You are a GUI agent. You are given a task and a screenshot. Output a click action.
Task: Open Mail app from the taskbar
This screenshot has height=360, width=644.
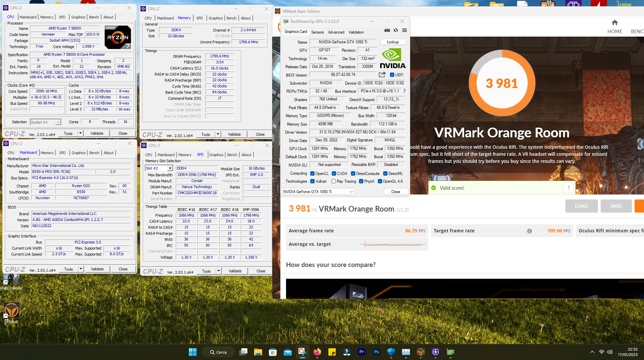click(x=287, y=352)
